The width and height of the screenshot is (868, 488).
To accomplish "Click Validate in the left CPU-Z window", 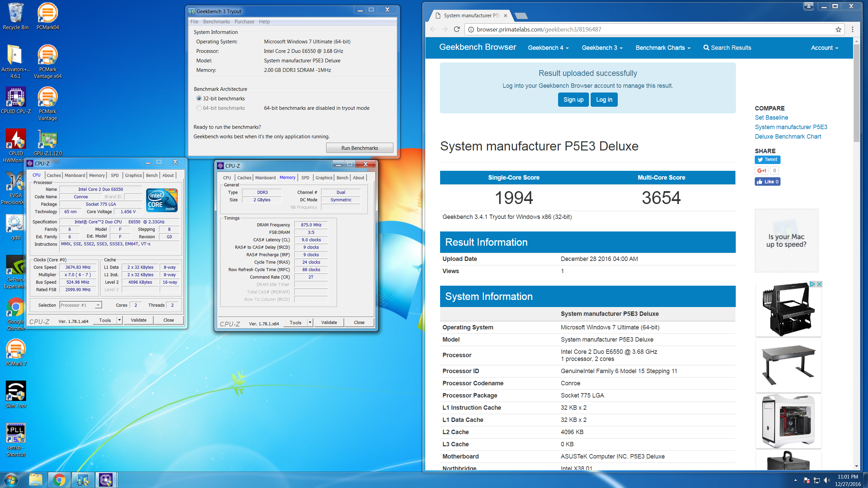I will [138, 320].
